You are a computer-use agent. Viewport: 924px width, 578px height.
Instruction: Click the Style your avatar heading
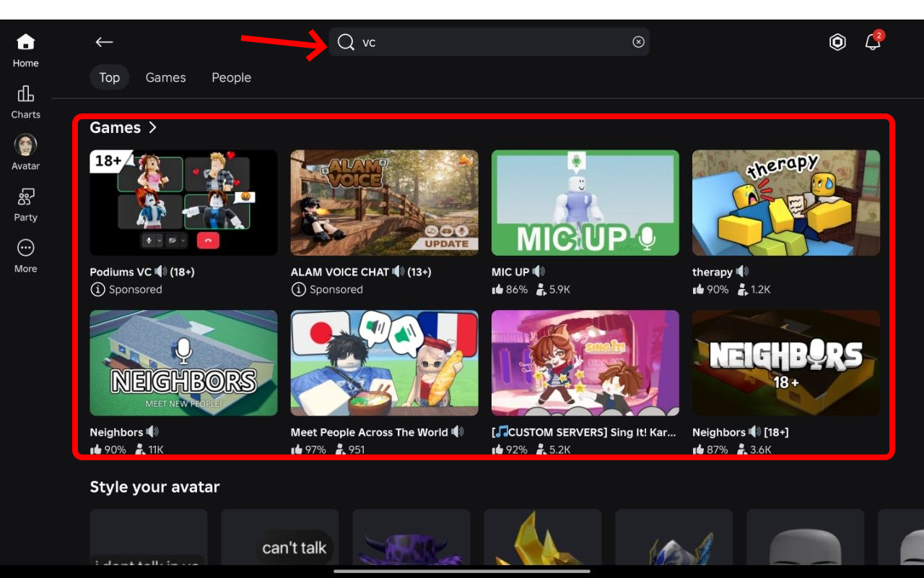tap(154, 487)
